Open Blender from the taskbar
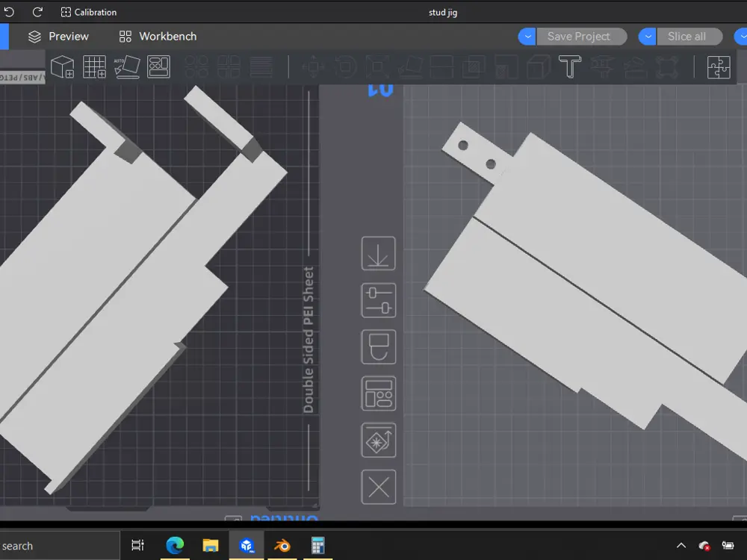The height and width of the screenshot is (560, 747). (x=282, y=545)
